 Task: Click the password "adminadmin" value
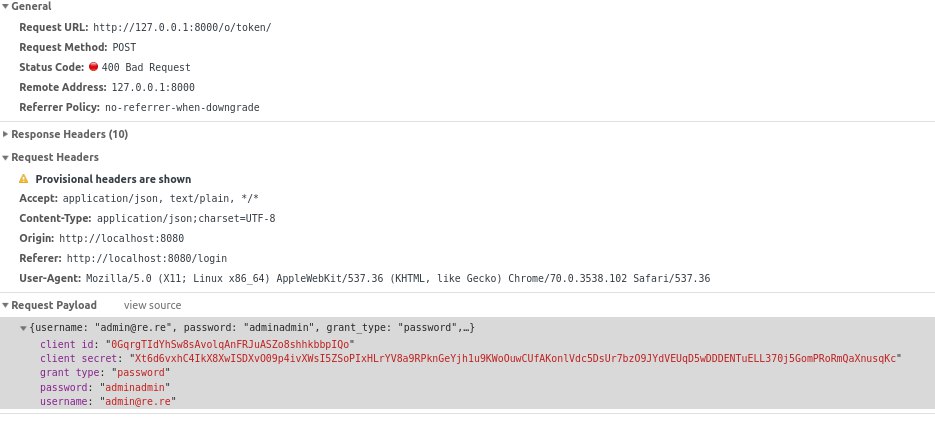pos(135,387)
